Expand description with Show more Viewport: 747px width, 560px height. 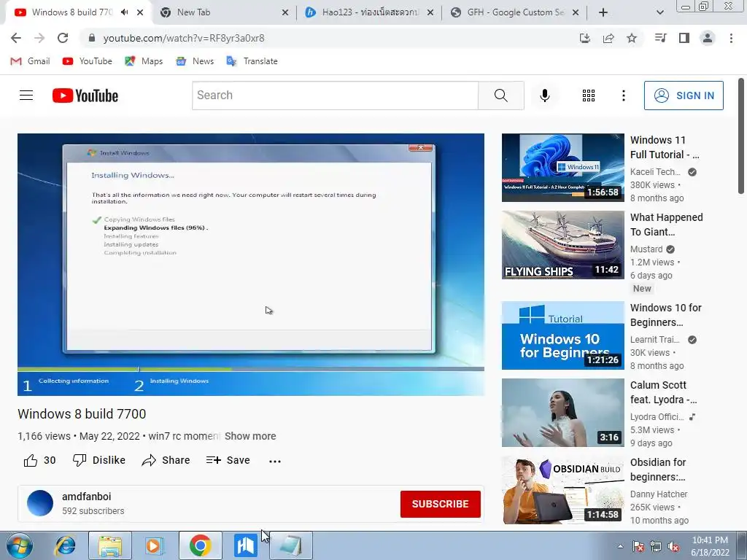coord(250,436)
